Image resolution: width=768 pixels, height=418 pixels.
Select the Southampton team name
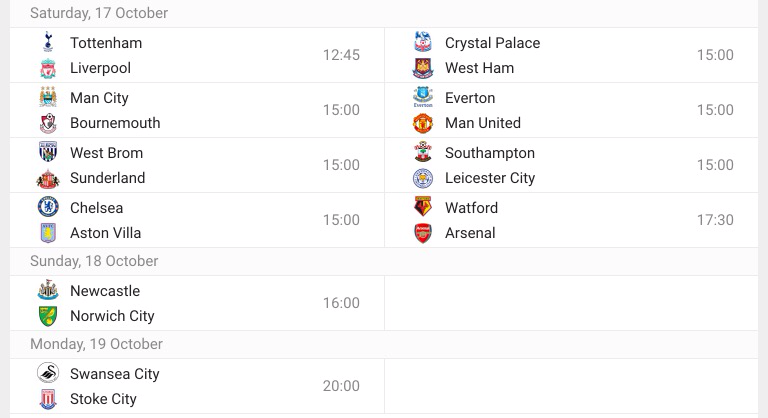(490, 153)
